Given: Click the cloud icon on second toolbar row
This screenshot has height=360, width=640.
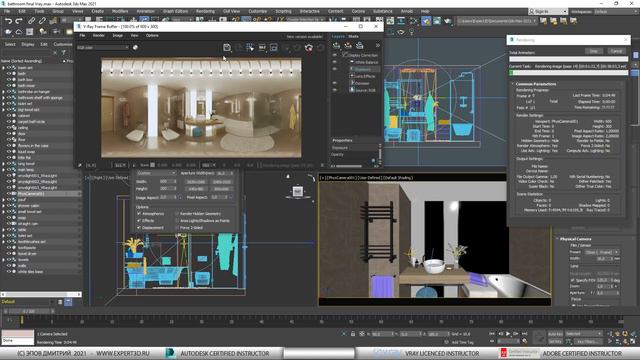Looking at the screenshot, I should coord(19,32).
